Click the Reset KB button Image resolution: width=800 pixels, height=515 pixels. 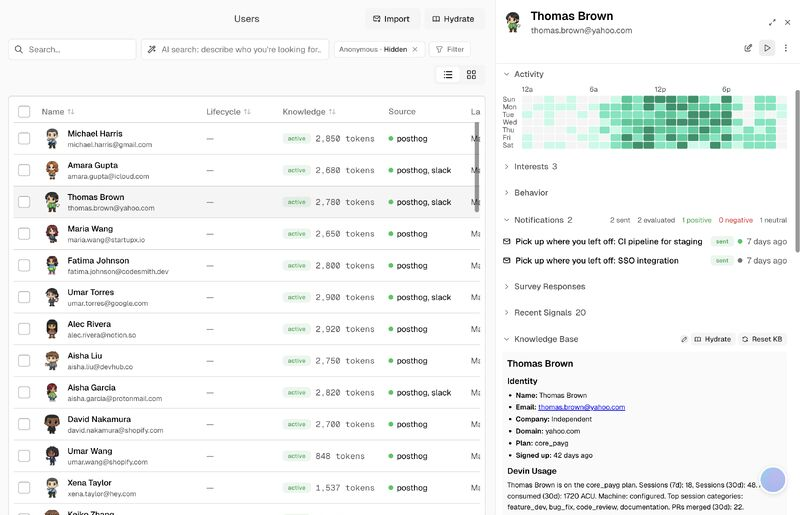(762, 339)
